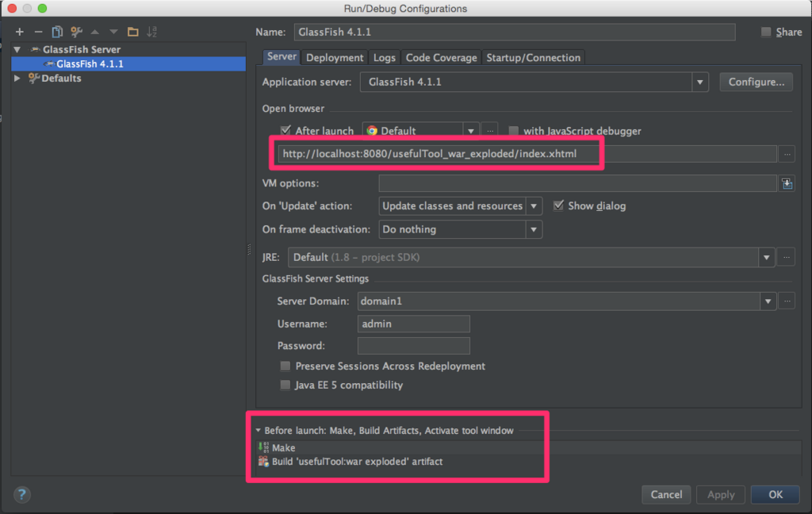
Task: Copy the selected configuration
Action: [57, 32]
